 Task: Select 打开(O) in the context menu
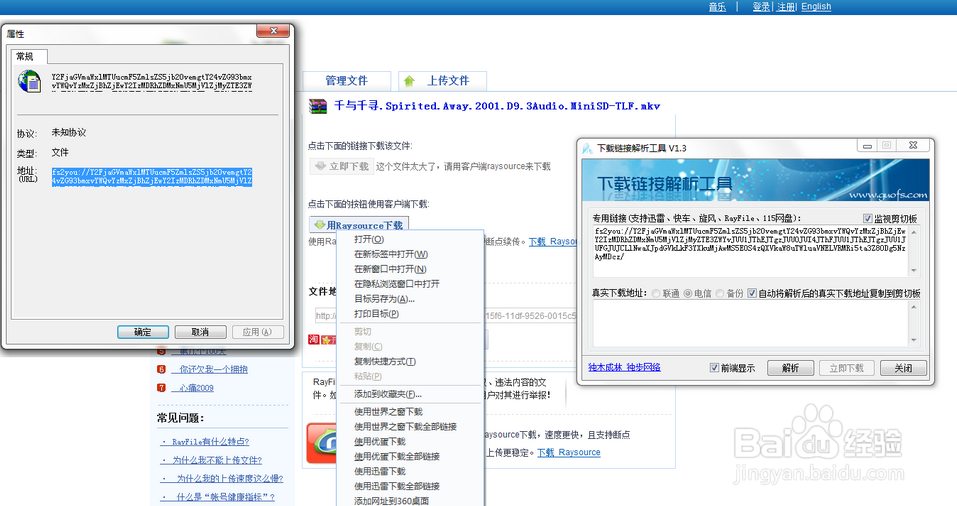[x=410, y=239]
